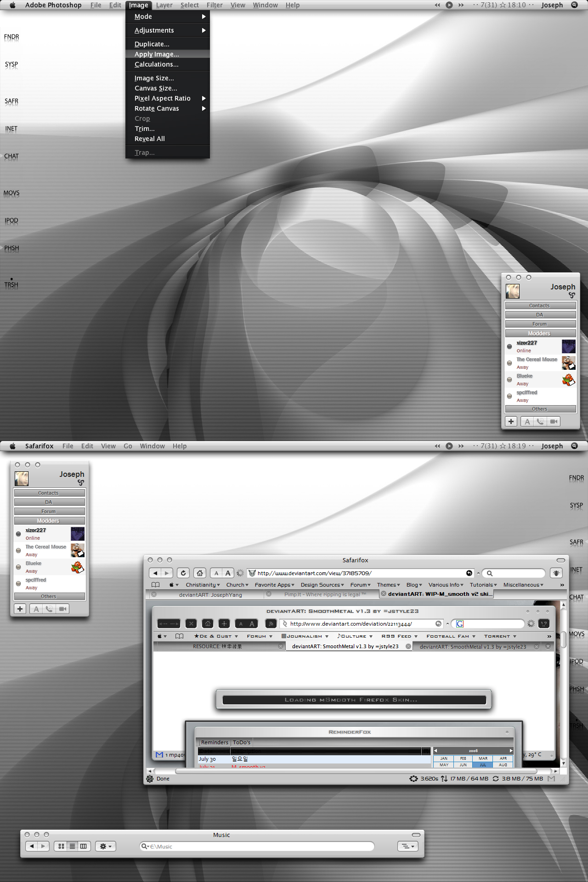This screenshot has width=588, height=882.
Task: Click the text A button in Safarifox-desktop buddy list
Action: click(x=36, y=609)
